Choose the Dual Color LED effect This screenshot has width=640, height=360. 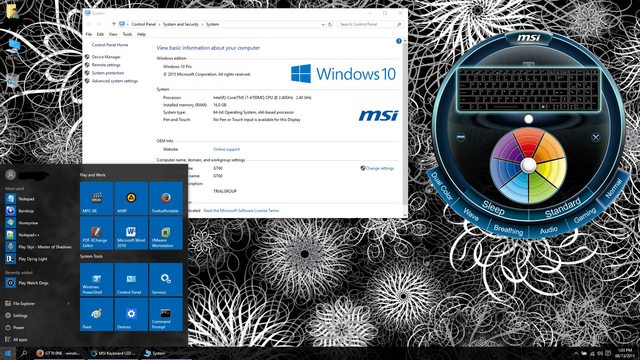click(x=442, y=186)
